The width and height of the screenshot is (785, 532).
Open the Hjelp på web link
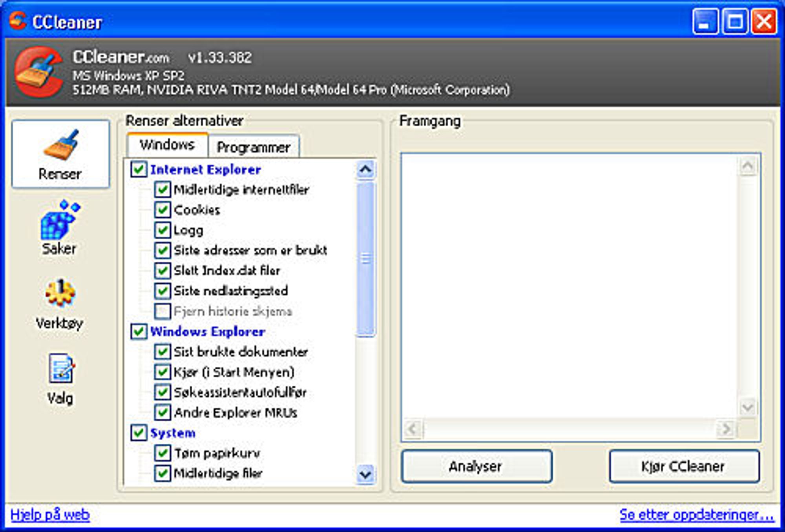point(50,514)
